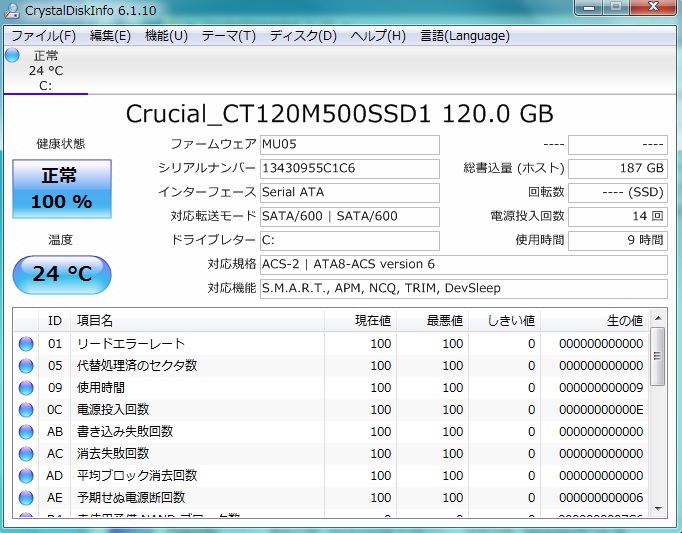Click status orb for AC 消去失敗回数

[26, 453]
